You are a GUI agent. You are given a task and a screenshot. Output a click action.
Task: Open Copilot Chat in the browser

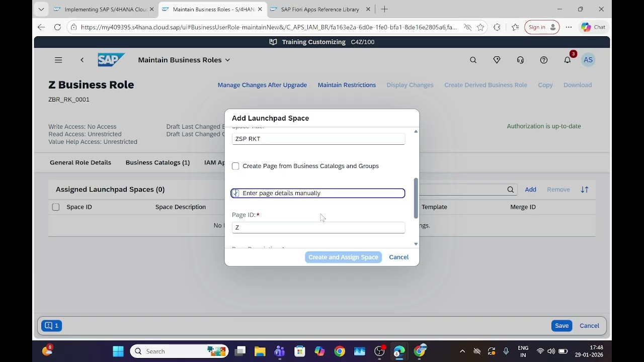tap(593, 27)
